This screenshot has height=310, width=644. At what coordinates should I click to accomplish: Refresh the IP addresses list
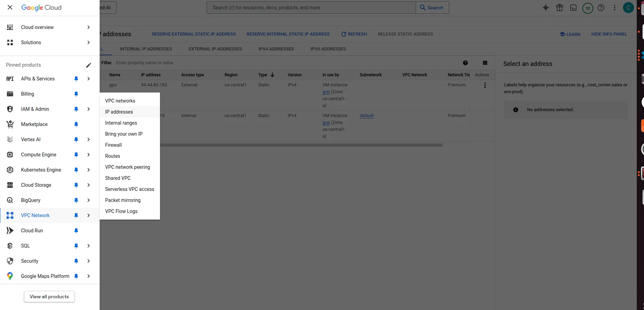(x=354, y=34)
